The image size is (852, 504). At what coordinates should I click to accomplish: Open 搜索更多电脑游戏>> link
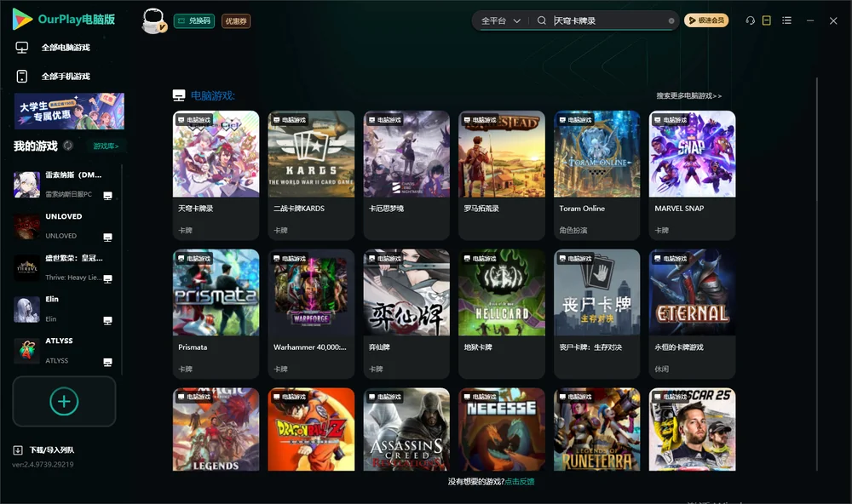point(688,95)
